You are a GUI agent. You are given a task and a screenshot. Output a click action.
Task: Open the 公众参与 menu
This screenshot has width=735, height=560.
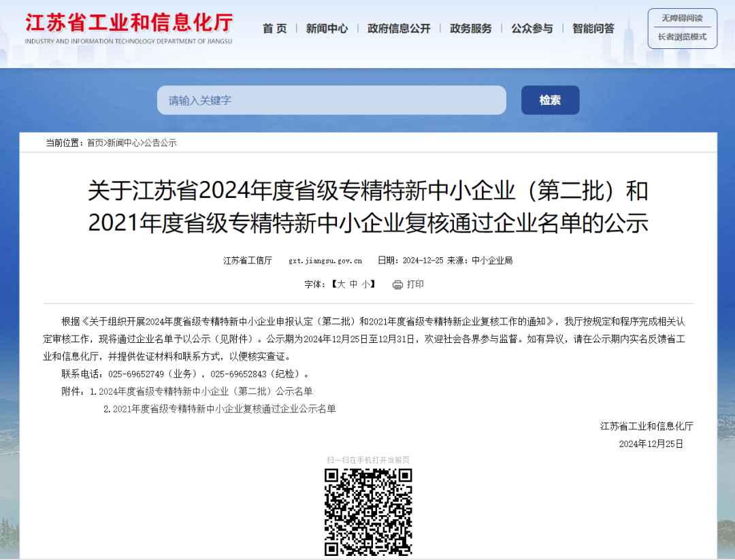pos(532,29)
